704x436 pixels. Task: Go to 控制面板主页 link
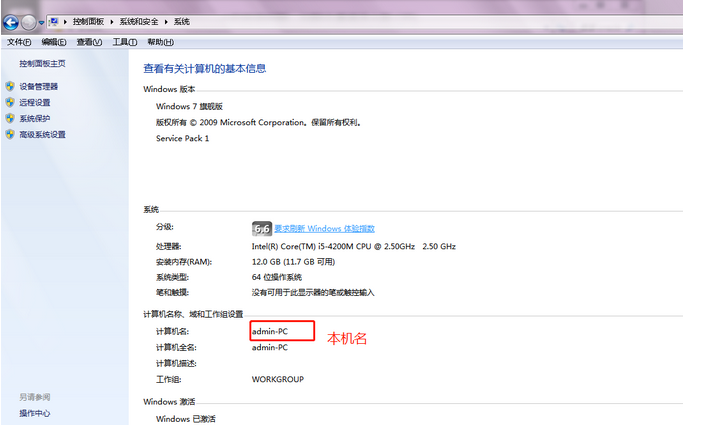pyautogui.click(x=42, y=64)
